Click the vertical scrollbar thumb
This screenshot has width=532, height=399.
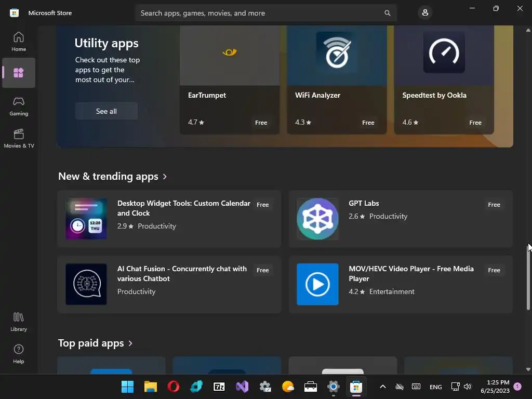coord(528,276)
